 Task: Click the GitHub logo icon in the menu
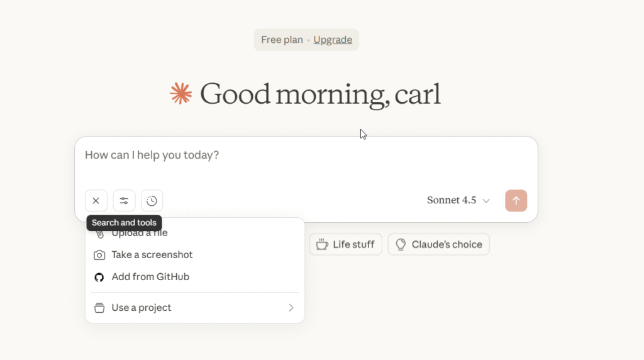tap(99, 277)
